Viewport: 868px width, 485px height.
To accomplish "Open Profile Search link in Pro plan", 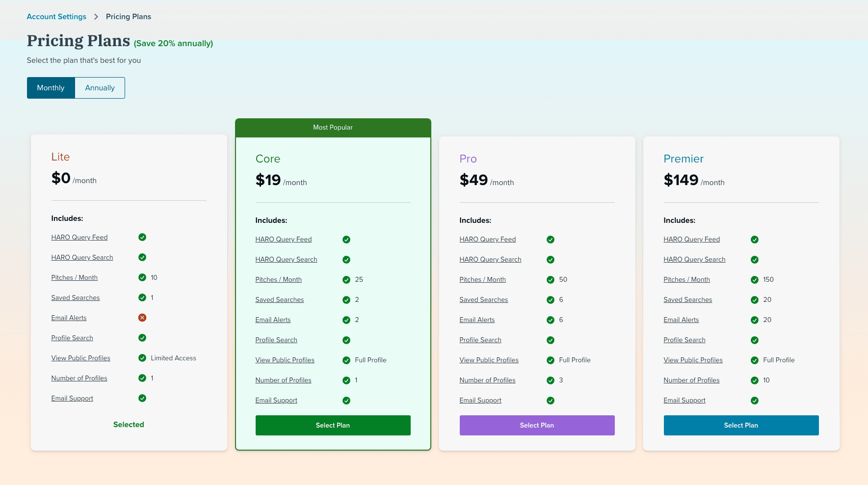I will [480, 340].
